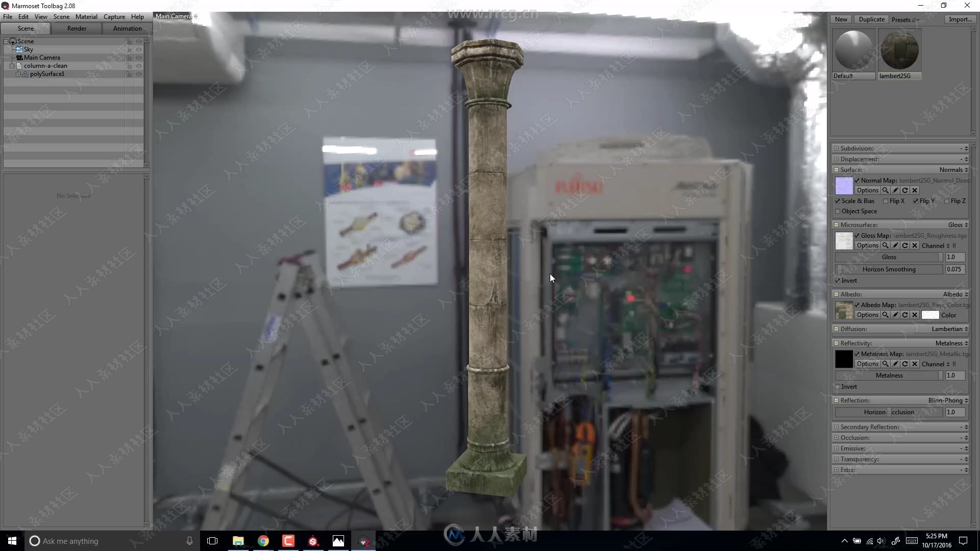Open the Capture menu

click(114, 17)
